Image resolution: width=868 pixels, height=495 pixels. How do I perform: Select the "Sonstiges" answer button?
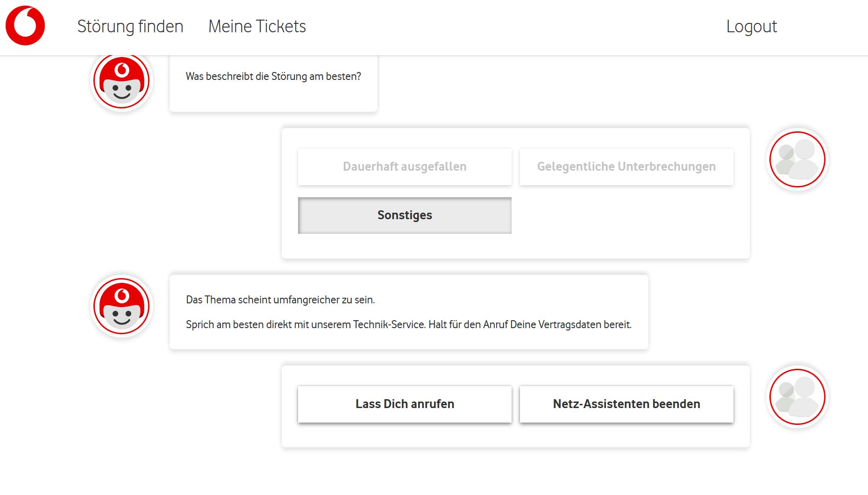click(405, 215)
